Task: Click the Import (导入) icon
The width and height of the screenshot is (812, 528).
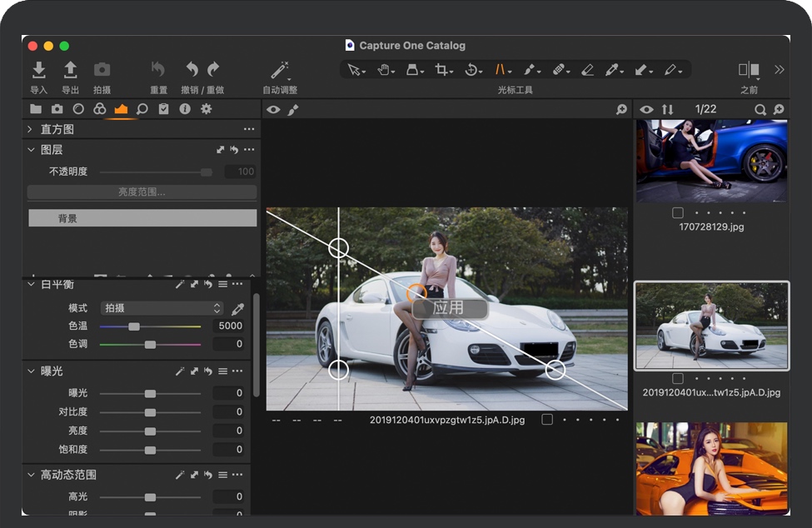Action: click(x=38, y=70)
